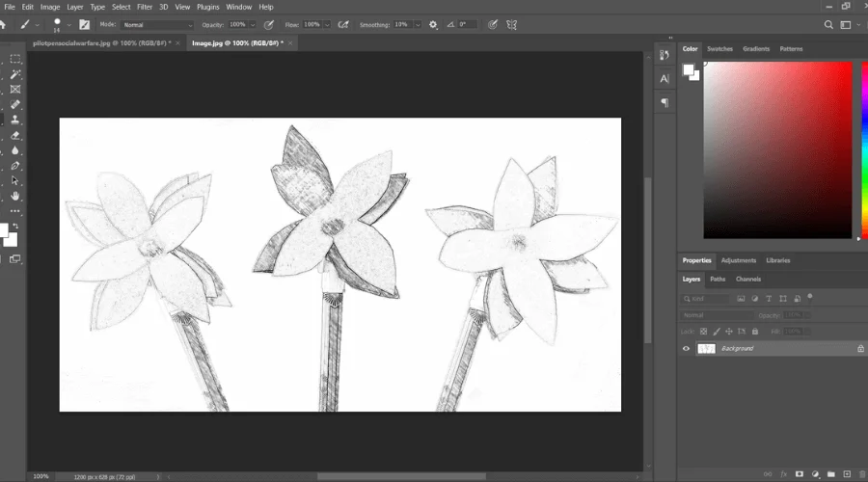Screen dimensions: 868x482
Task: Open the collapsed Character panel icon
Action: (x=665, y=79)
